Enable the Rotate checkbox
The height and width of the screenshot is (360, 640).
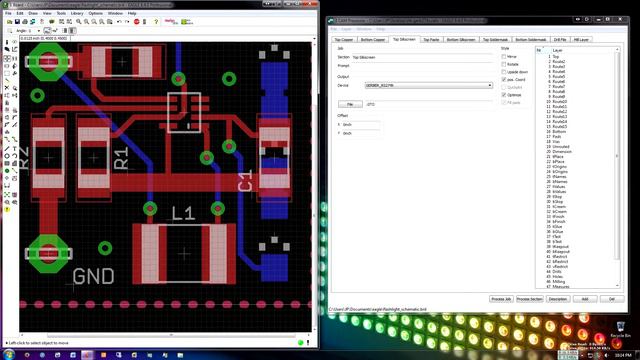pyautogui.click(x=504, y=64)
